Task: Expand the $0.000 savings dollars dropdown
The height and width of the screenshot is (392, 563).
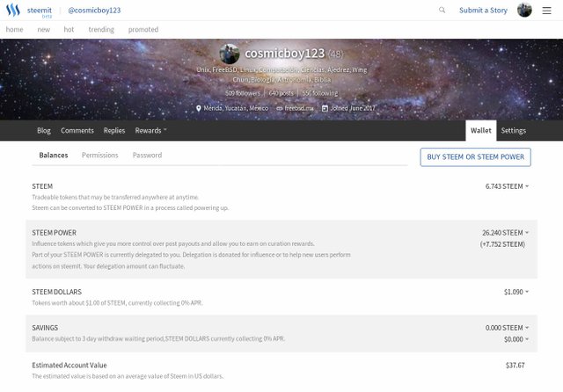Action: coord(516,339)
